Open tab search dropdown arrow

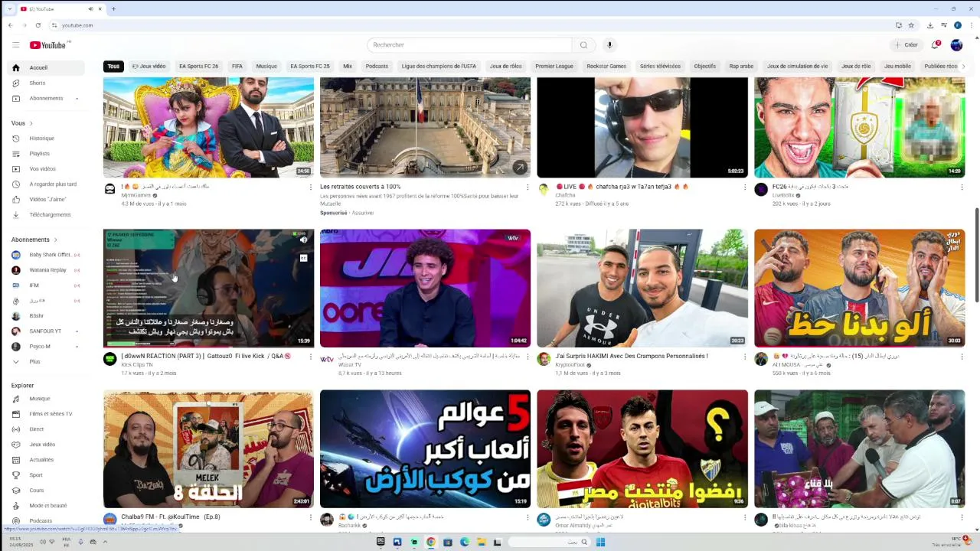coord(9,9)
